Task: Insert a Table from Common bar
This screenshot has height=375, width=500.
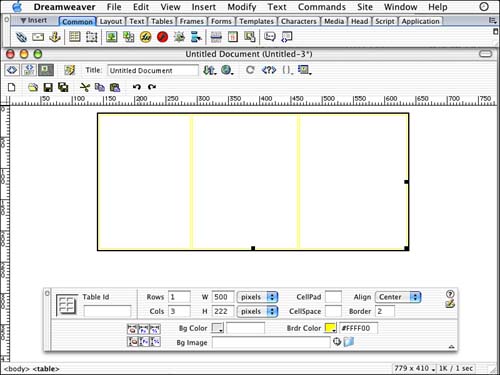Action: click(75, 37)
